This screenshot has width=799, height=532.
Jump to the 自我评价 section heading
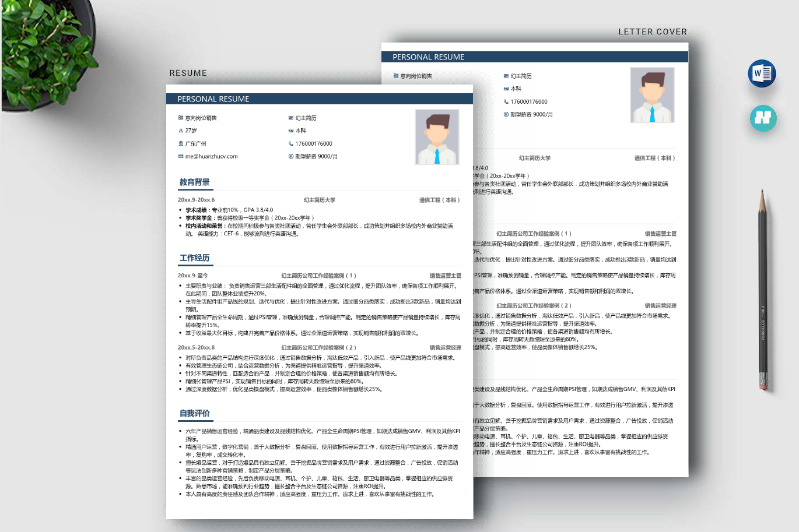195,414
